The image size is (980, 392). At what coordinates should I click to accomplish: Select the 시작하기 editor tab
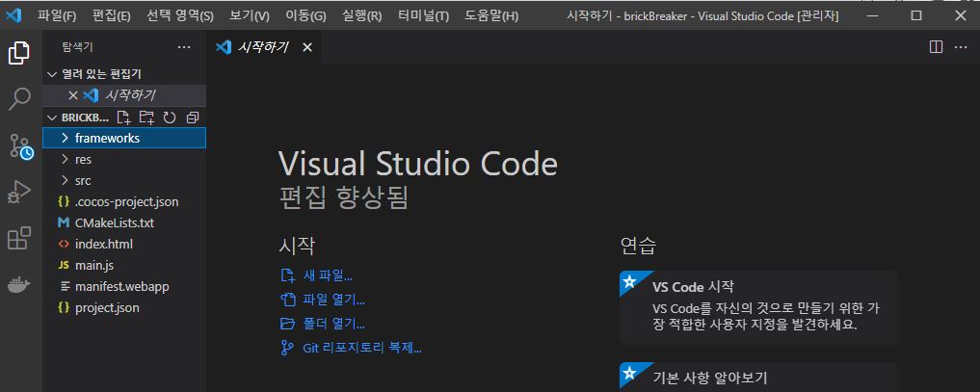(x=264, y=47)
